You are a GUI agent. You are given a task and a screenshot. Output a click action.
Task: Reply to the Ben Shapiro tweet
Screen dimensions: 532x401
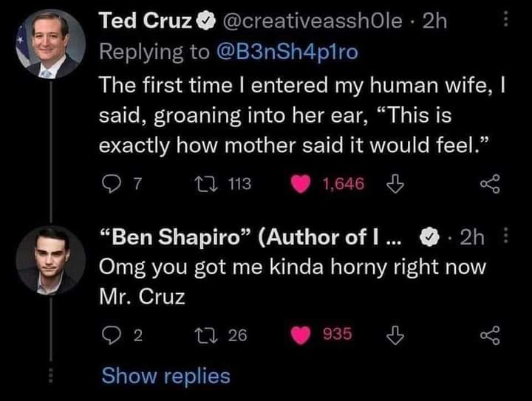click(x=112, y=335)
